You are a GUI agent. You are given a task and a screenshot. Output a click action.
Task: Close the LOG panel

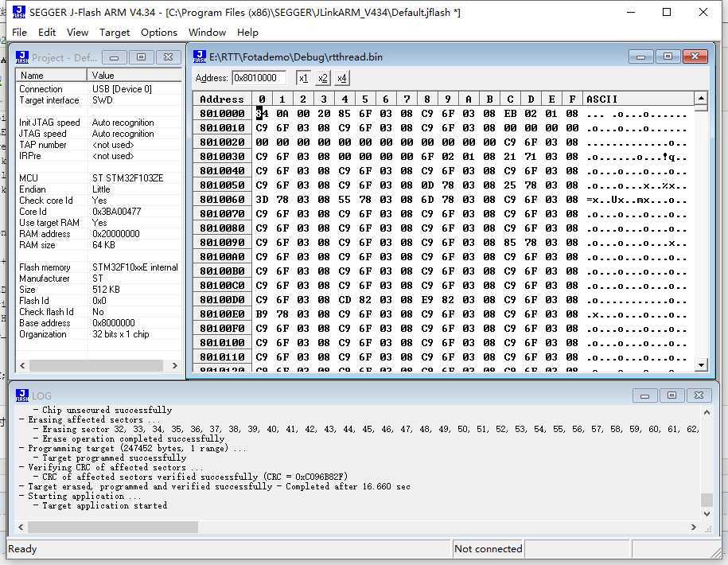(x=699, y=395)
